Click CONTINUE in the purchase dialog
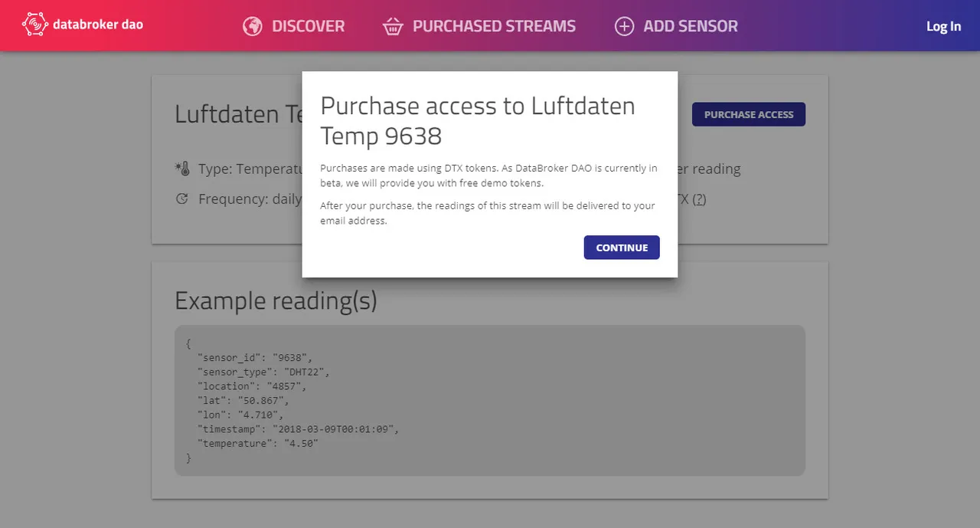 point(622,248)
